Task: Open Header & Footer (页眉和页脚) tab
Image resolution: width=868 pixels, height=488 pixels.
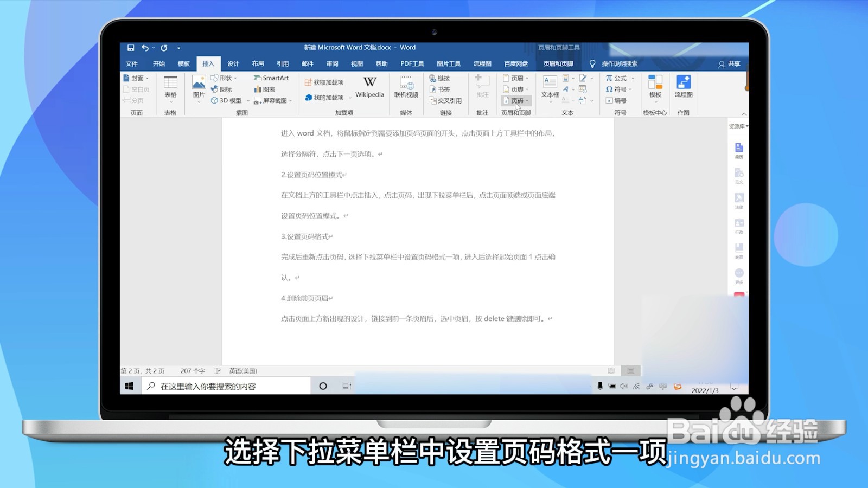Action: 558,64
